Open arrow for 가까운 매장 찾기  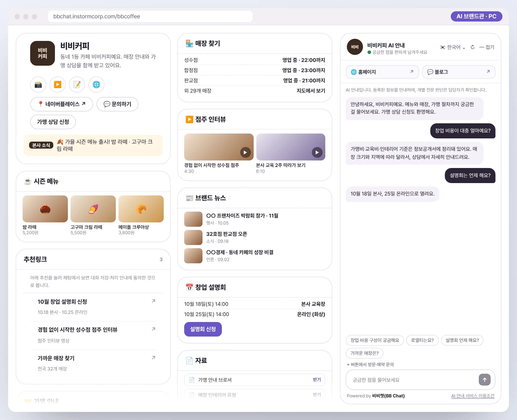[153, 358]
